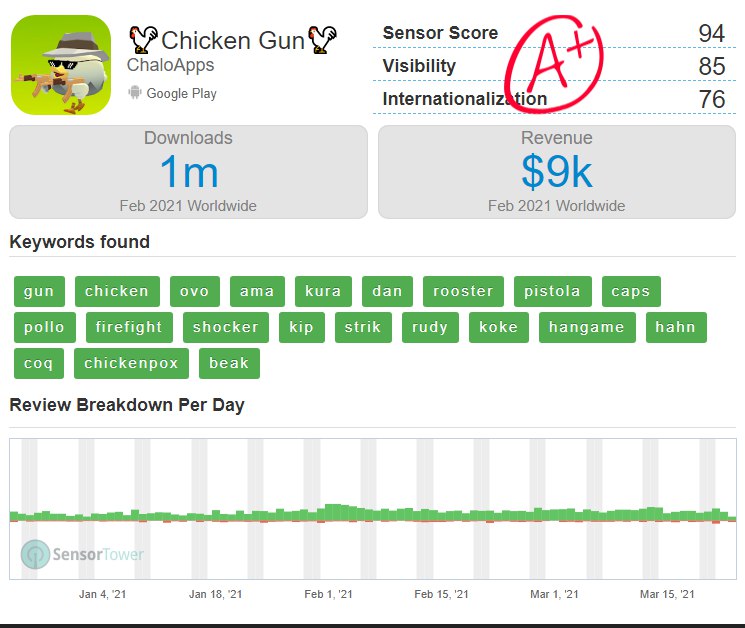
Task: Choose the "rooster" keyword tag
Action: [463, 291]
